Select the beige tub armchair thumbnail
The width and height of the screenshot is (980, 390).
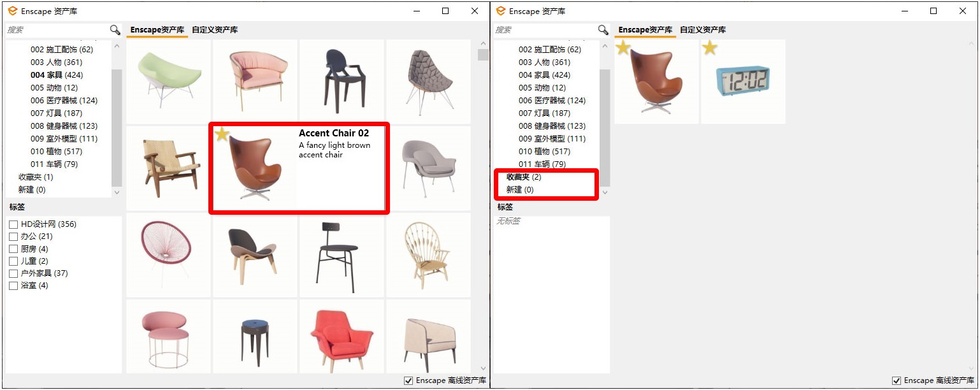tap(428, 336)
